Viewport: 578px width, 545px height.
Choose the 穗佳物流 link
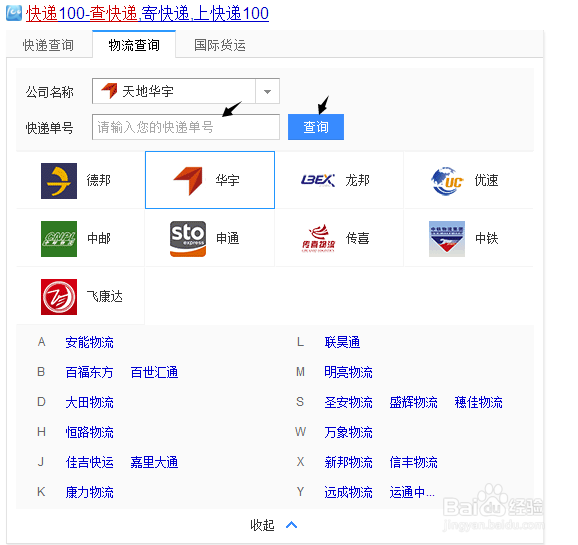(478, 402)
